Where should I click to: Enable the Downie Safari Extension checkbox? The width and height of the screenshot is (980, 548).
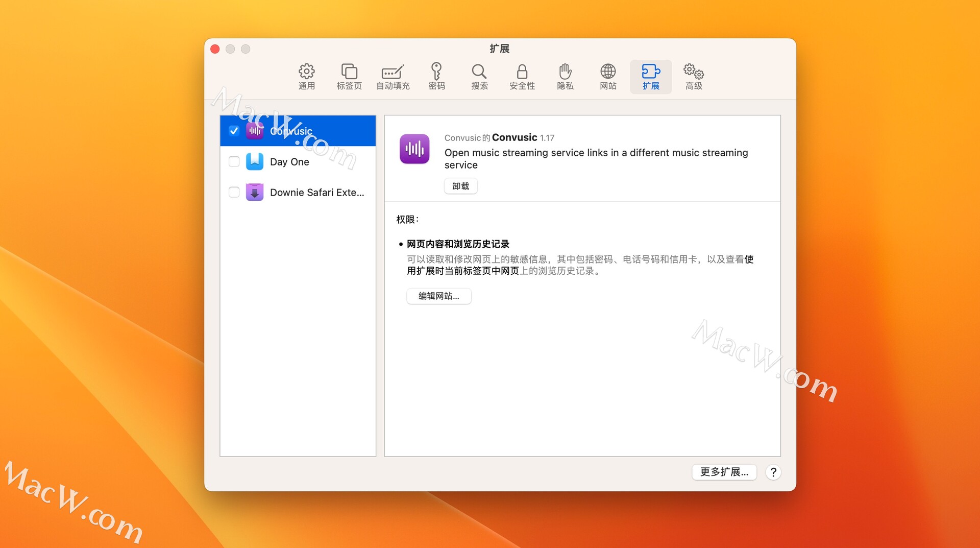pyautogui.click(x=234, y=193)
